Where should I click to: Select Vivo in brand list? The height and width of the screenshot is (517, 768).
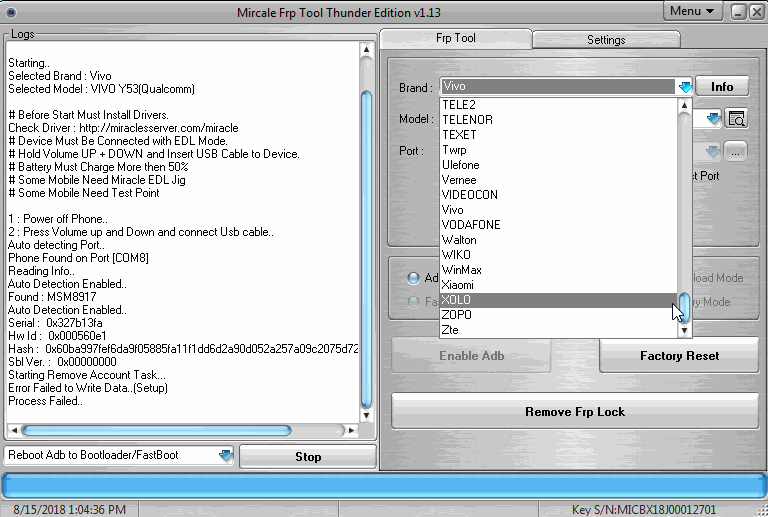tap(558, 210)
